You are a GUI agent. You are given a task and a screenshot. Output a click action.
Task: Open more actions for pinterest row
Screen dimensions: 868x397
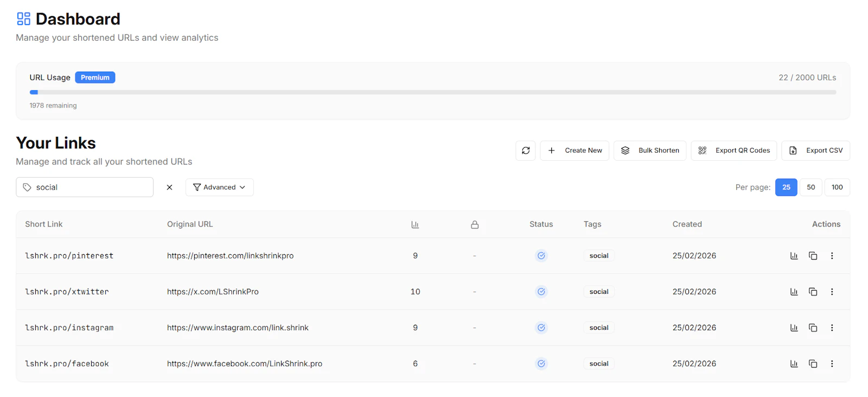pyautogui.click(x=832, y=256)
